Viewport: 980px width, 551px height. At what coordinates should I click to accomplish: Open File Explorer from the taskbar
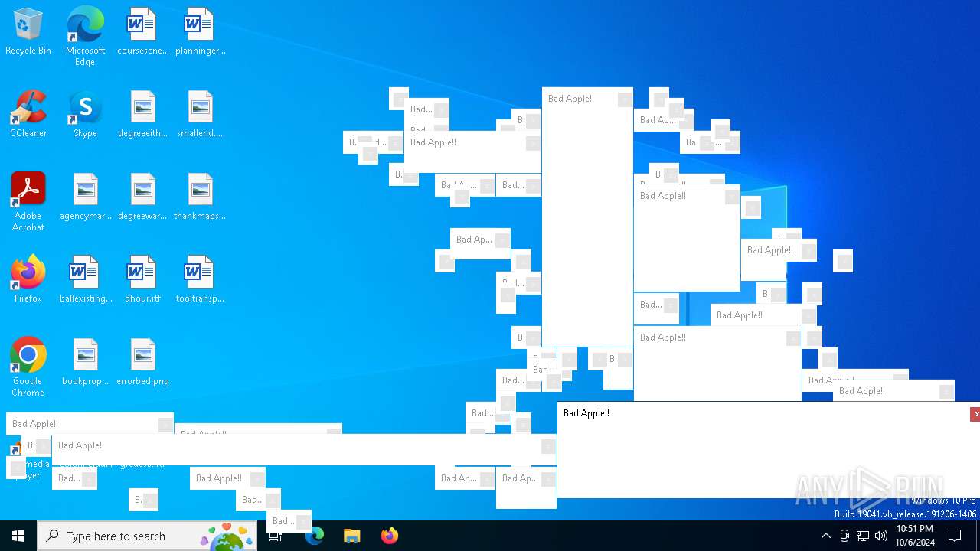click(x=351, y=536)
